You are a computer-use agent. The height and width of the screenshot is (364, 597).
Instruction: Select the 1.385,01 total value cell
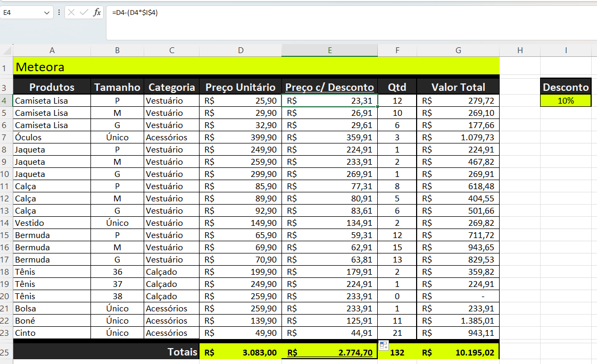[458, 320]
